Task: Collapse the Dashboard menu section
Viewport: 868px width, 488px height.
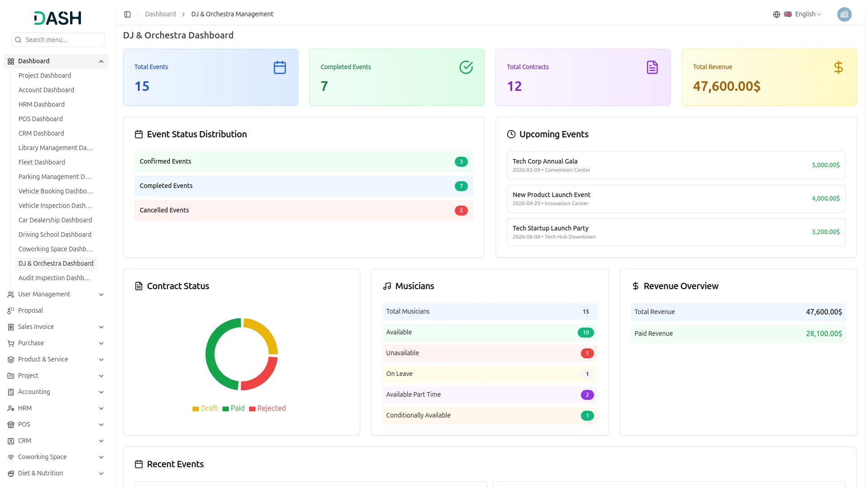Action: point(101,61)
